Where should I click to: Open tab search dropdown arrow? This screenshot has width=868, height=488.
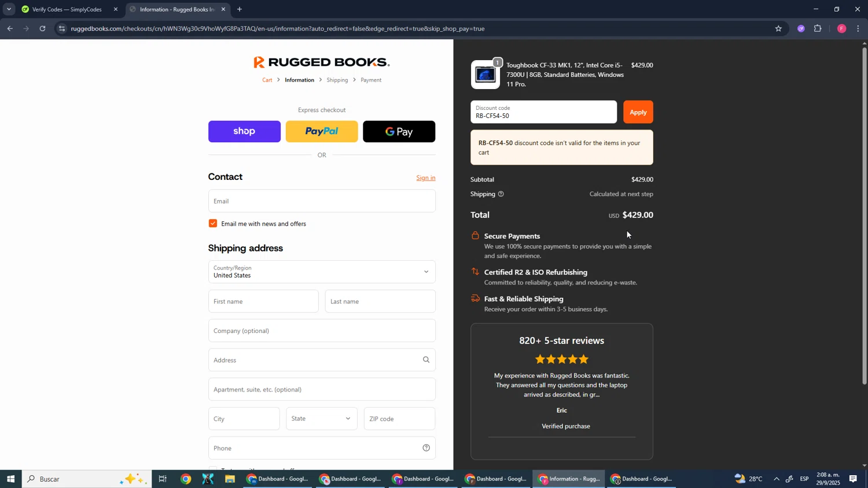[x=9, y=9]
